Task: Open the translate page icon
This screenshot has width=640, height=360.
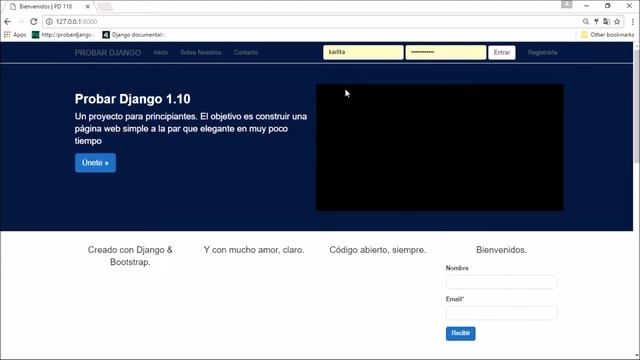Action: pos(607,22)
